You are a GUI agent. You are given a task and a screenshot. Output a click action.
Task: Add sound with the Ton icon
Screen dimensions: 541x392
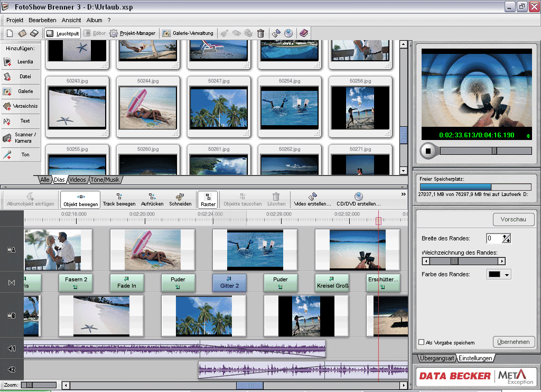pyautogui.click(x=7, y=155)
